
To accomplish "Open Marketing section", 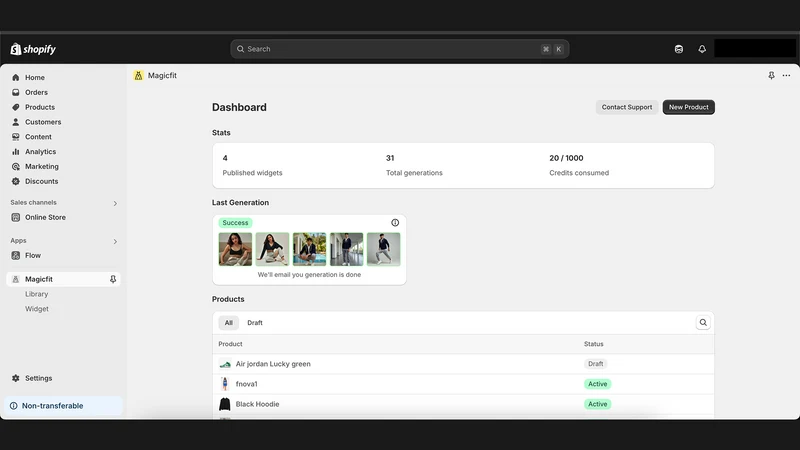I will [42, 166].
